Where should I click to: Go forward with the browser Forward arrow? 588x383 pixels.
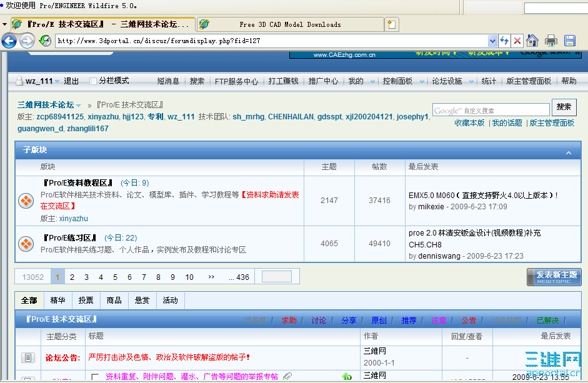tap(27, 41)
